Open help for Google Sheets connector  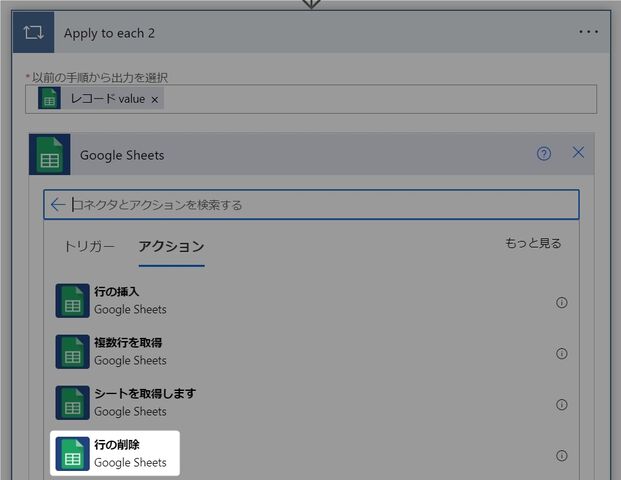(x=544, y=153)
